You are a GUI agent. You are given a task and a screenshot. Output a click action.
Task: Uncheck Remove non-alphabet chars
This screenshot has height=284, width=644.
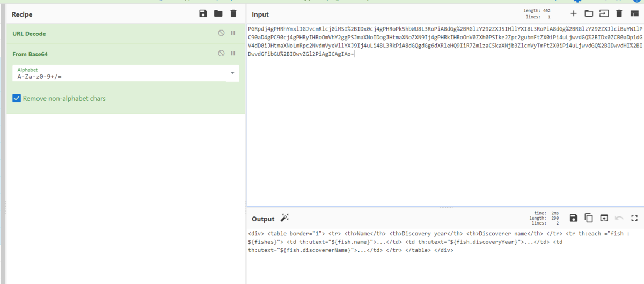(x=17, y=99)
